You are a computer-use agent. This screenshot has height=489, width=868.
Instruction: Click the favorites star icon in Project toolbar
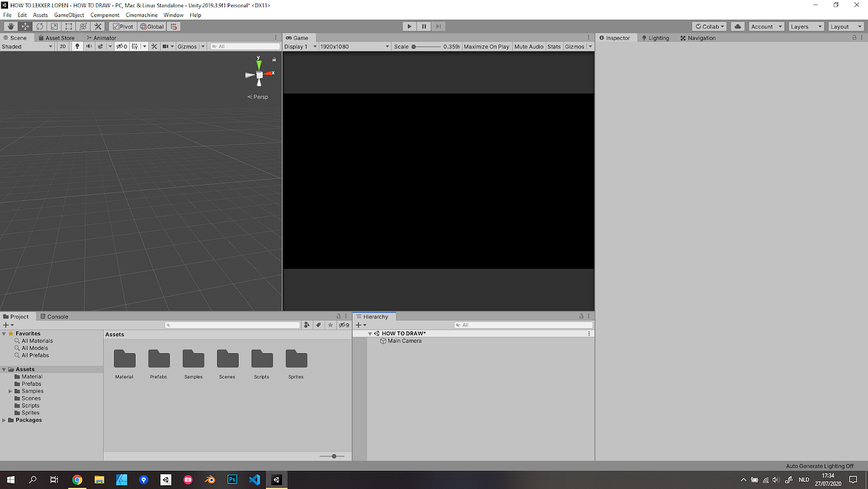[x=330, y=325]
